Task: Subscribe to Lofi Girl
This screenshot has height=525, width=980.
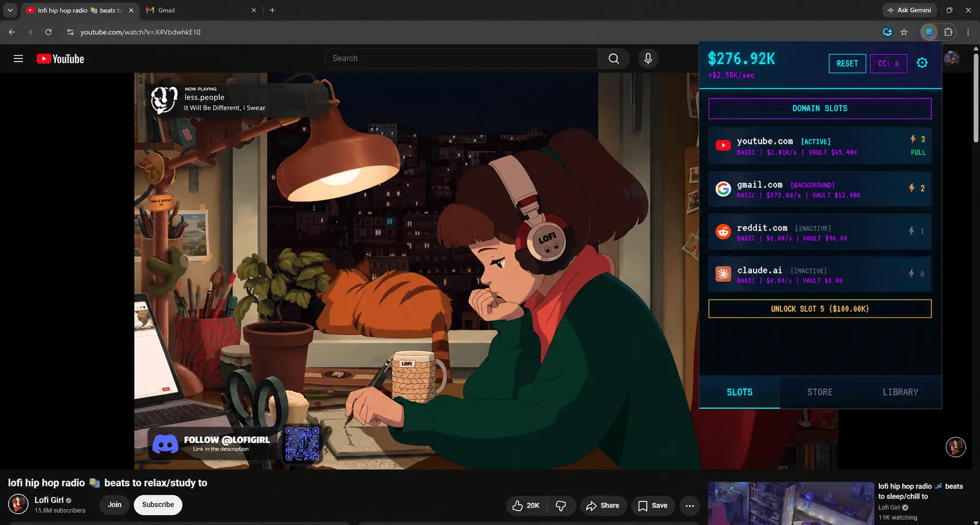Action: click(158, 505)
